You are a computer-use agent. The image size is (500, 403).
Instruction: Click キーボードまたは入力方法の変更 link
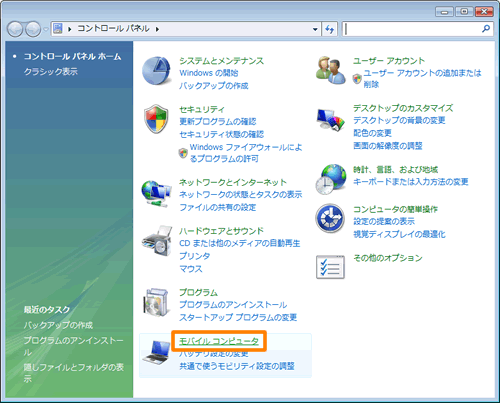pyautogui.click(x=411, y=182)
